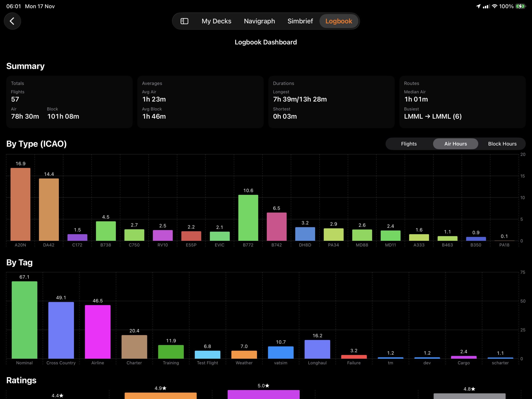Tap the A20N bar in type chart
Image resolution: width=532 pixels, height=399 pixels.
pos(20,205)
